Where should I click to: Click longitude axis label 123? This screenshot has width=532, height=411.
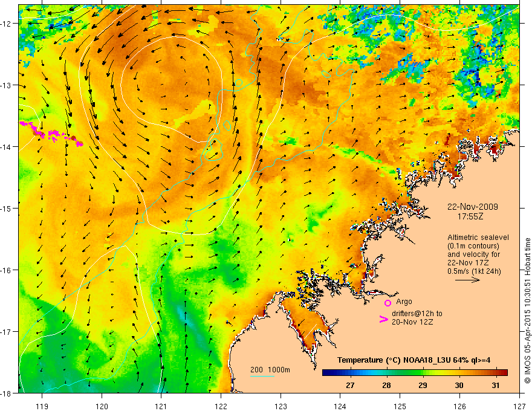[281, 406]
